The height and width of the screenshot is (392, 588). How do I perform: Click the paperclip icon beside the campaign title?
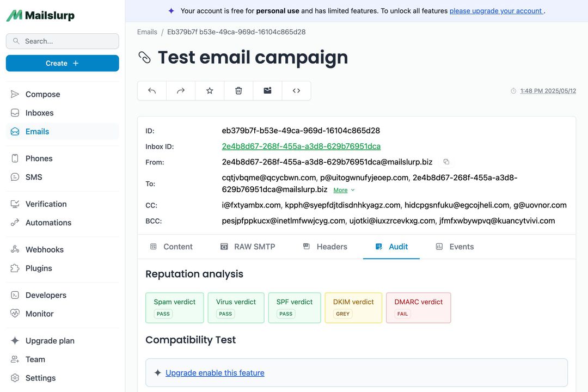(x=144, y=57)
